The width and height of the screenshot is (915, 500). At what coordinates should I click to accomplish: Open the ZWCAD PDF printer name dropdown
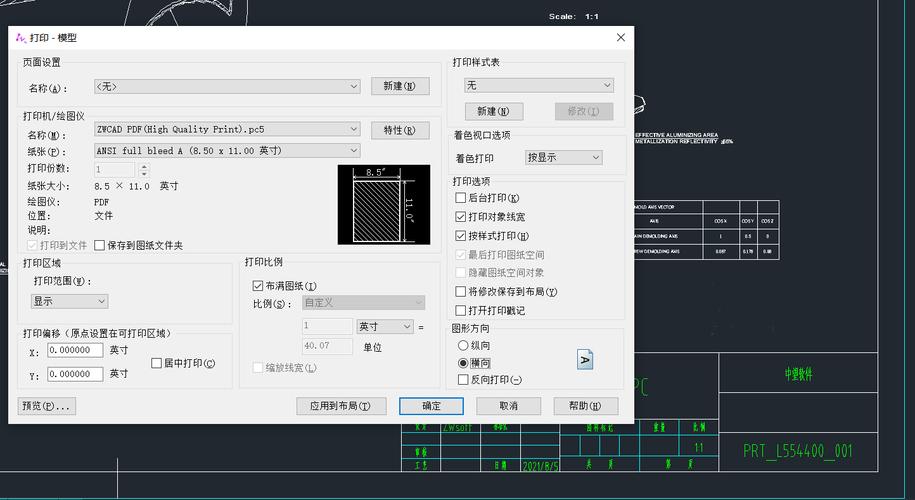[226, 130]
